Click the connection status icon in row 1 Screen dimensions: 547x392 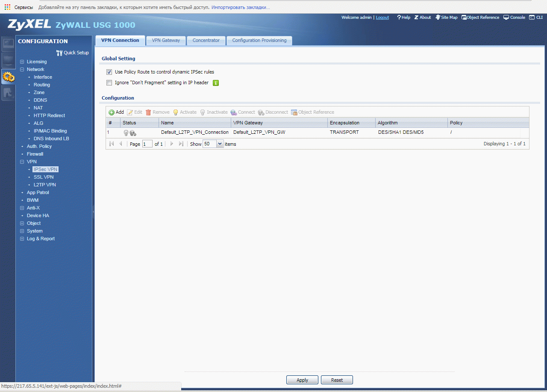133,133
